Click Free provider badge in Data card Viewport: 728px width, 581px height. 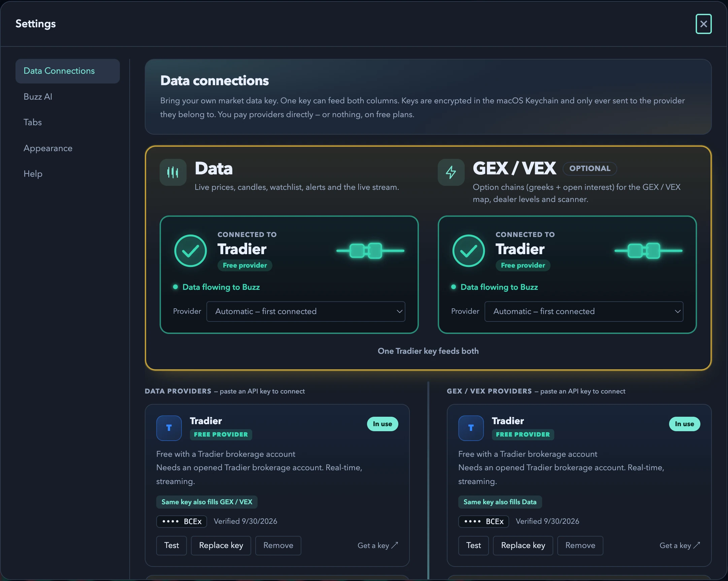(x=245, y=265)
